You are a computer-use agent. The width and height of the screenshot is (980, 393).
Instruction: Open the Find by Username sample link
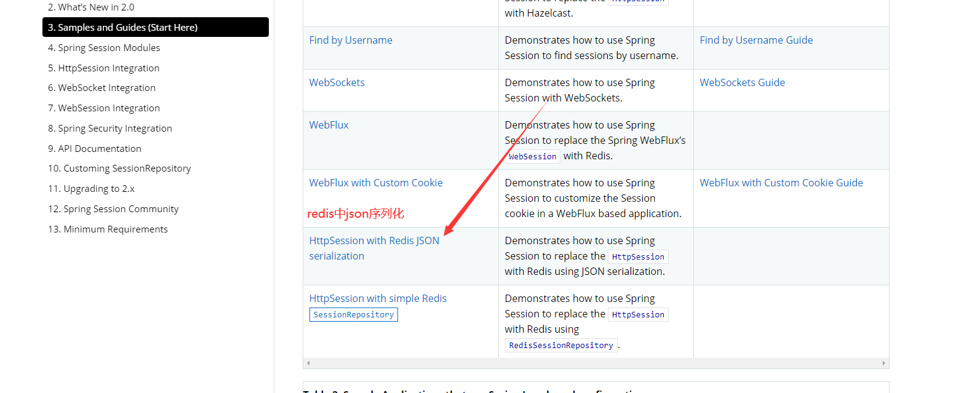click(351, 40)
